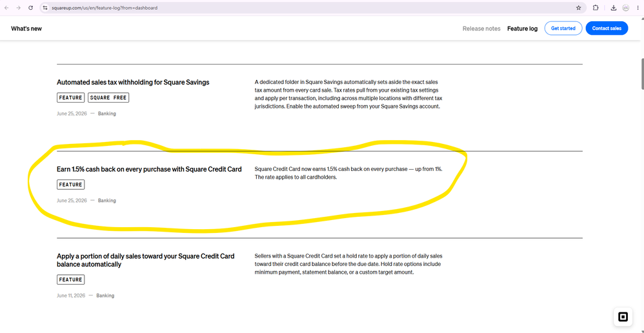Viewport: 644px width, 333px height.
Task: Select the Feature log tab
Action: coord(522,29)
